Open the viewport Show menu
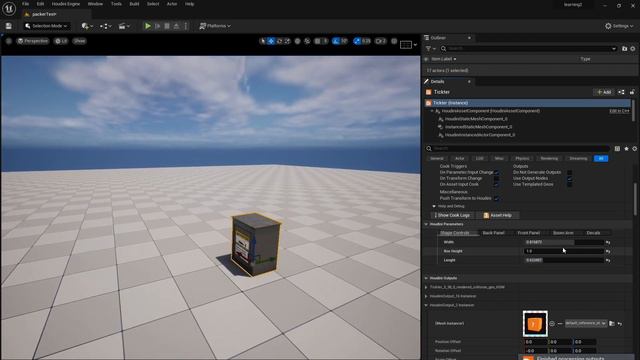 (x=80, y=41)
